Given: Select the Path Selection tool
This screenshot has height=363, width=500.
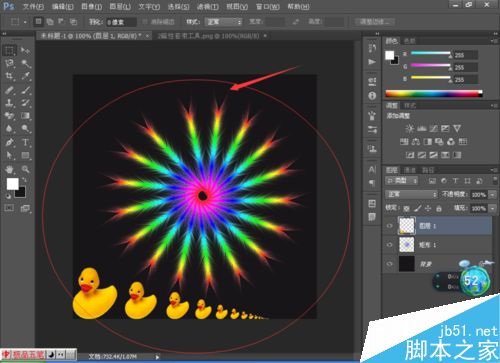Looking at the screenshot, I should click(x=9, y=155).
